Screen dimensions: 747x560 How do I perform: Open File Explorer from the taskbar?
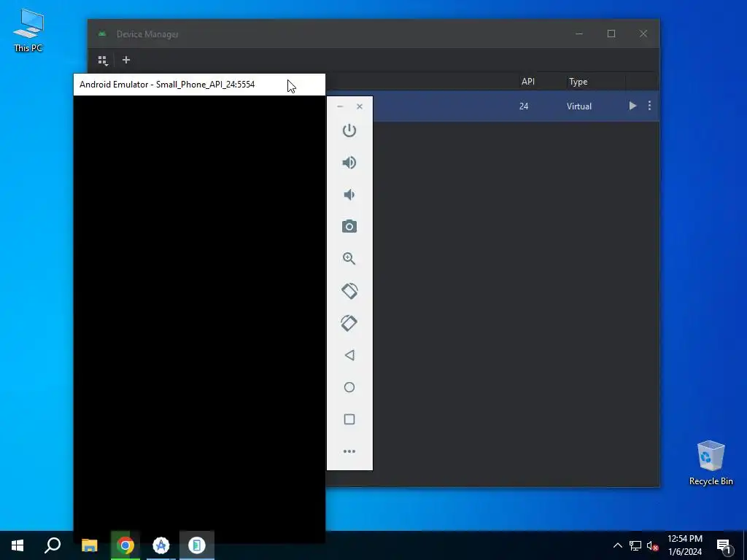pyautogui.click(x=89, y=545)
